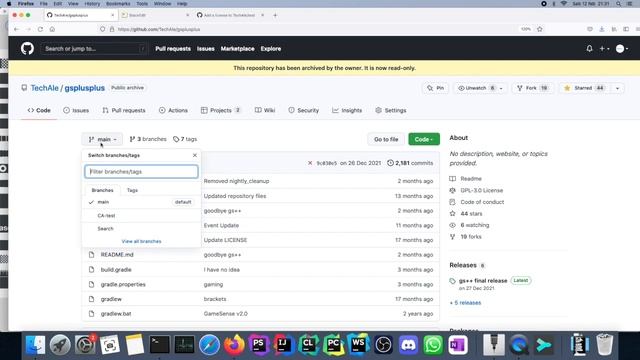
Task: Open the Settings tab
Action: (x=391, y=110)
